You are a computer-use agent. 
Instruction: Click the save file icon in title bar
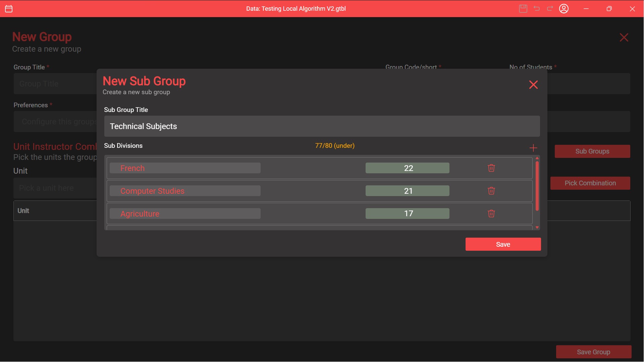[x=523, y=9]
